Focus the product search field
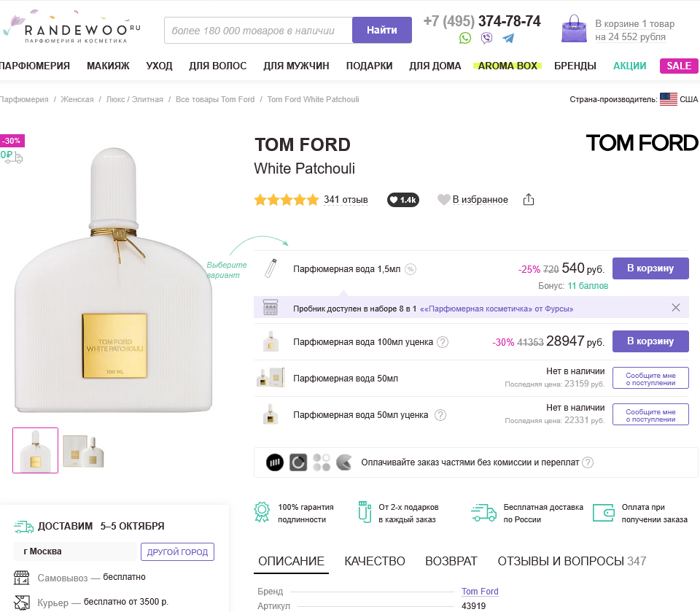 pyautogui.click(x=258, y=31)
